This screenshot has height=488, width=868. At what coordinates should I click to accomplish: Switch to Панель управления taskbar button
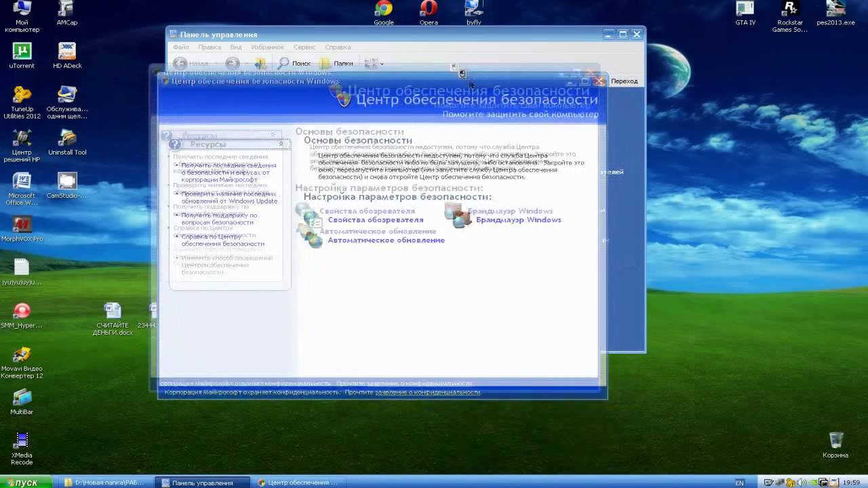[x=202, y=483]
